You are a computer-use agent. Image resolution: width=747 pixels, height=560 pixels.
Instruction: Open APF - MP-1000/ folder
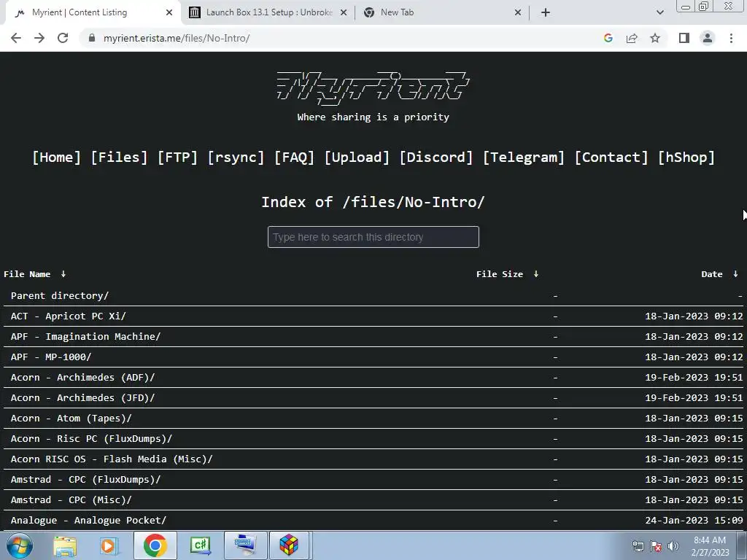click(51, 357)
